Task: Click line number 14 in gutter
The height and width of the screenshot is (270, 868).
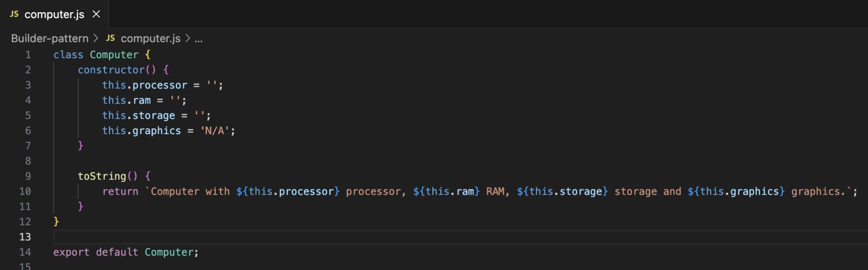Action: pyautogui.click(x=25, y=252)
